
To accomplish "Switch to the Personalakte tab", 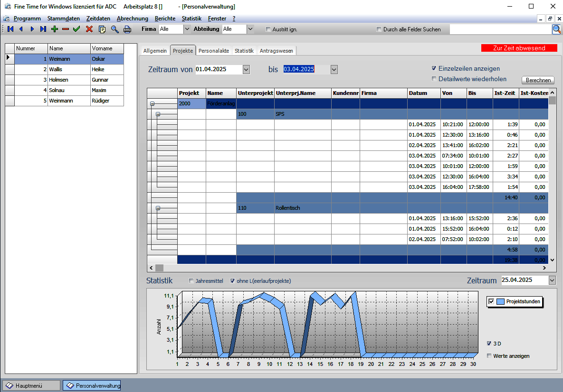I will [x=214, y=51].
